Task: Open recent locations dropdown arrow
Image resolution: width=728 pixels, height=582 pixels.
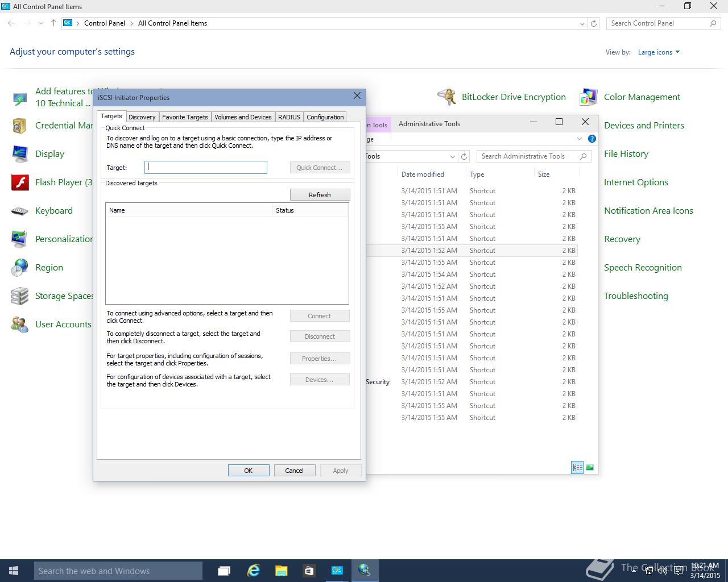Action: pyautogui.click(x=41, y=23)
